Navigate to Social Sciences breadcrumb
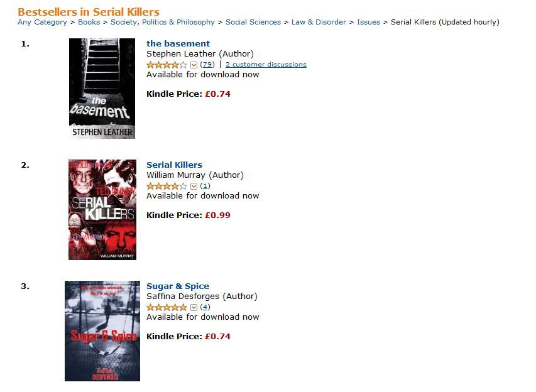Image resolution: width=536 pixels, height=392 pixels. [x=253, y=22]
